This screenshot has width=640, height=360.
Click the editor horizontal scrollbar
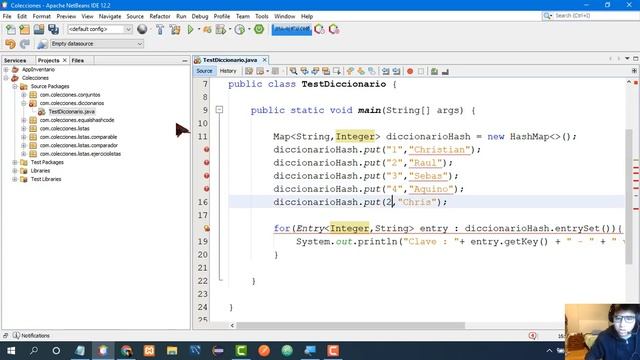click(x=350, y=325)
